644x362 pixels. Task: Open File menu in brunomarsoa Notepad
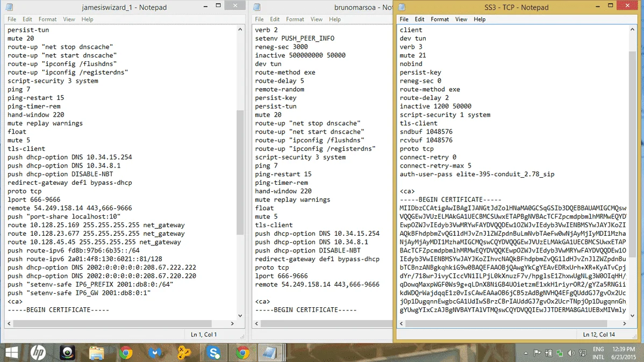coord(259,19)
